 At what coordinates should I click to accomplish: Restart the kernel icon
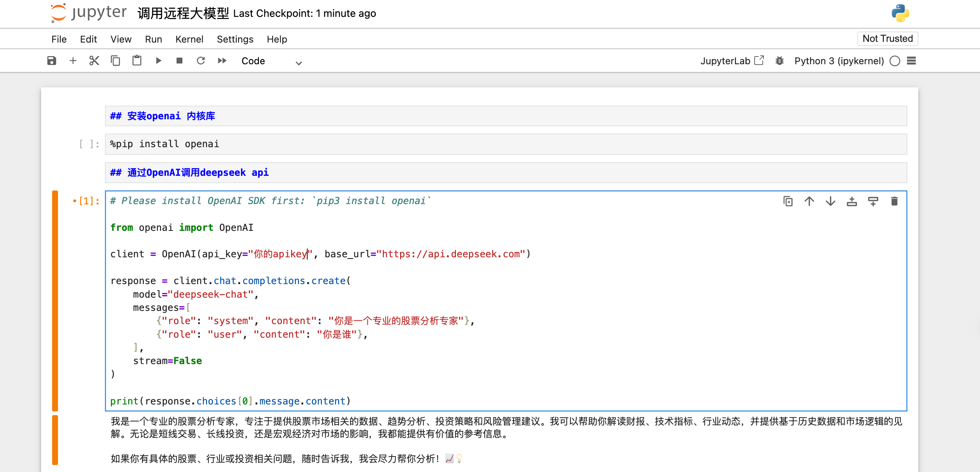pyautogui.click(x=200, y=61)
